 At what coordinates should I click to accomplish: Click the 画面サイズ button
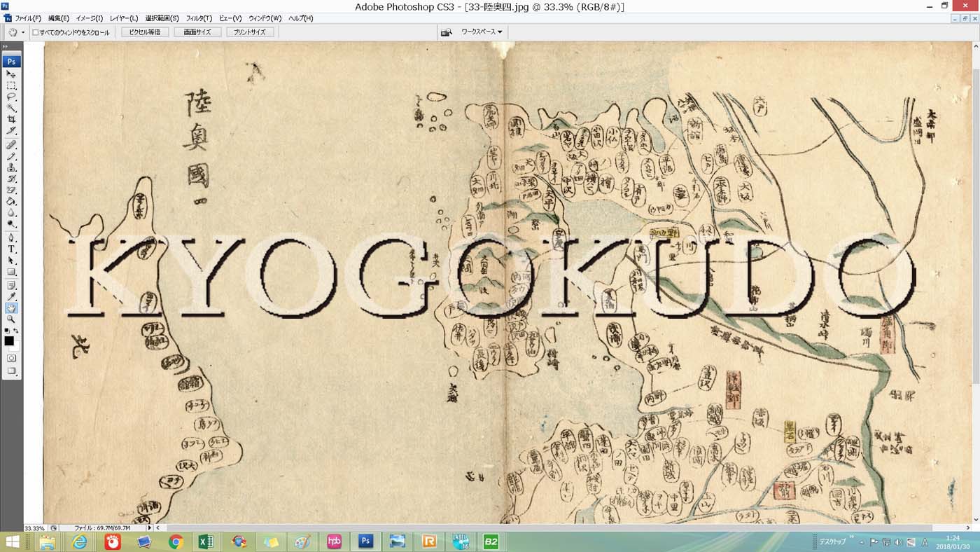pyautogui.click(x=197, y=32)
